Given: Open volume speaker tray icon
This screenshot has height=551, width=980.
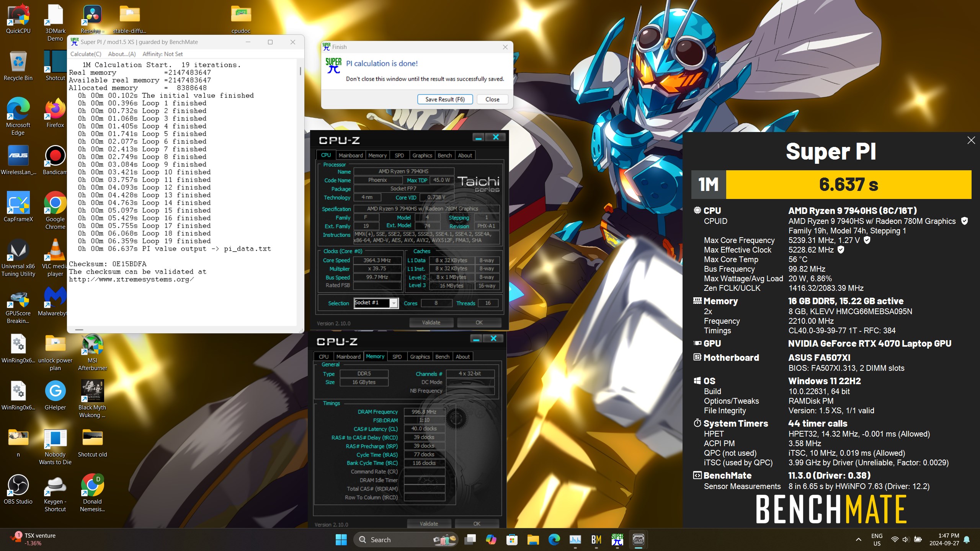Looking at the screenshot, I should tap(905, 540).
